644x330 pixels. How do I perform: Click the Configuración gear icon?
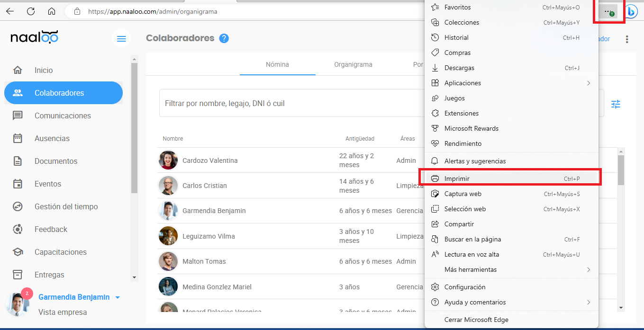(x=435, y=287)
